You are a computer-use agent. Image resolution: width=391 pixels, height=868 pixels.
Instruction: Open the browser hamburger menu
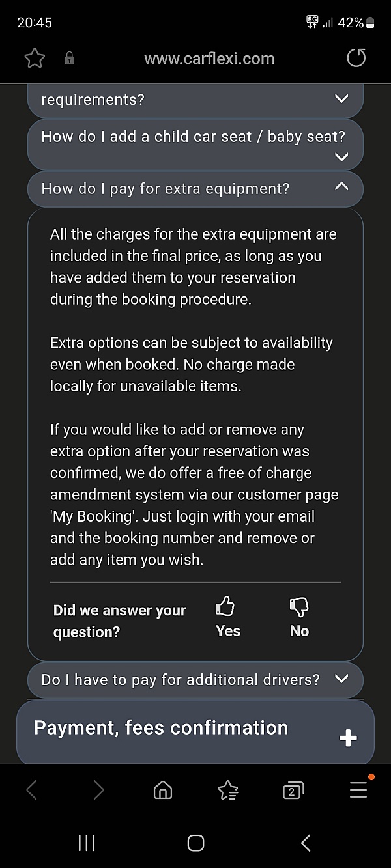pyautogui.click(x=358, y=789)
